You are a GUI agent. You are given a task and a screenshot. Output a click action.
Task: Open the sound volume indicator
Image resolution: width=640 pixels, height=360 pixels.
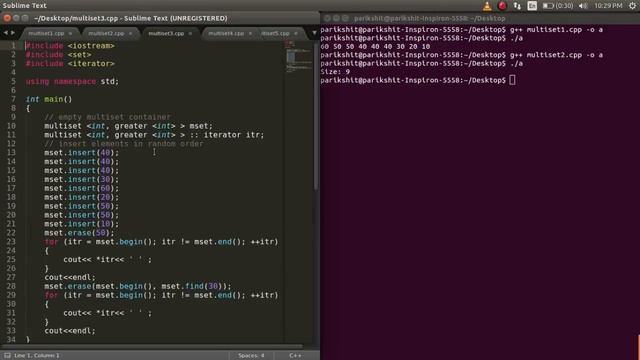[x=583, y=6]
